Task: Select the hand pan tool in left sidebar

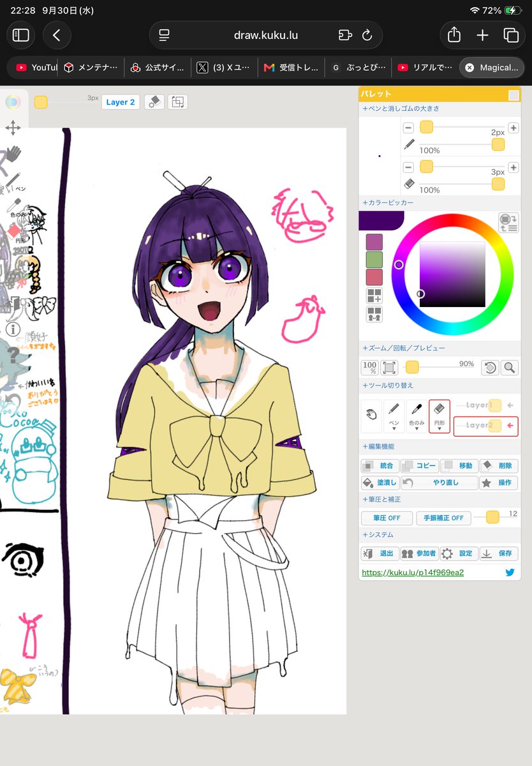Action: click(x=13, y=154)
